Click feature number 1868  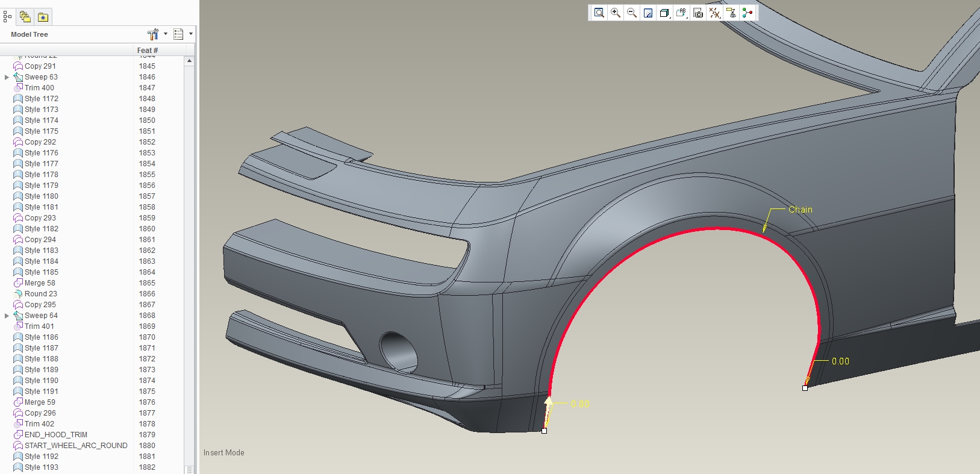[x=147, y=316]
